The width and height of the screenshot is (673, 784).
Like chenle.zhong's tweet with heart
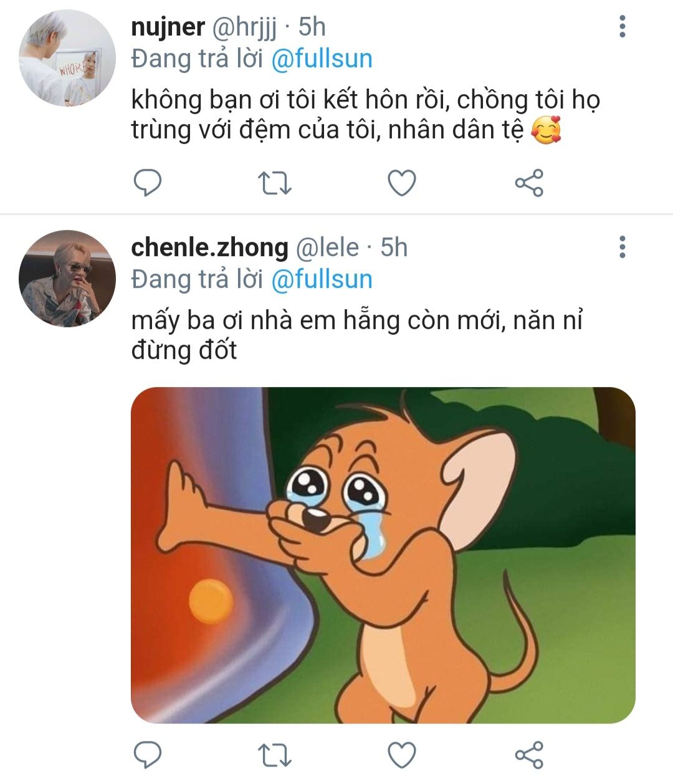tap(402, 755)
